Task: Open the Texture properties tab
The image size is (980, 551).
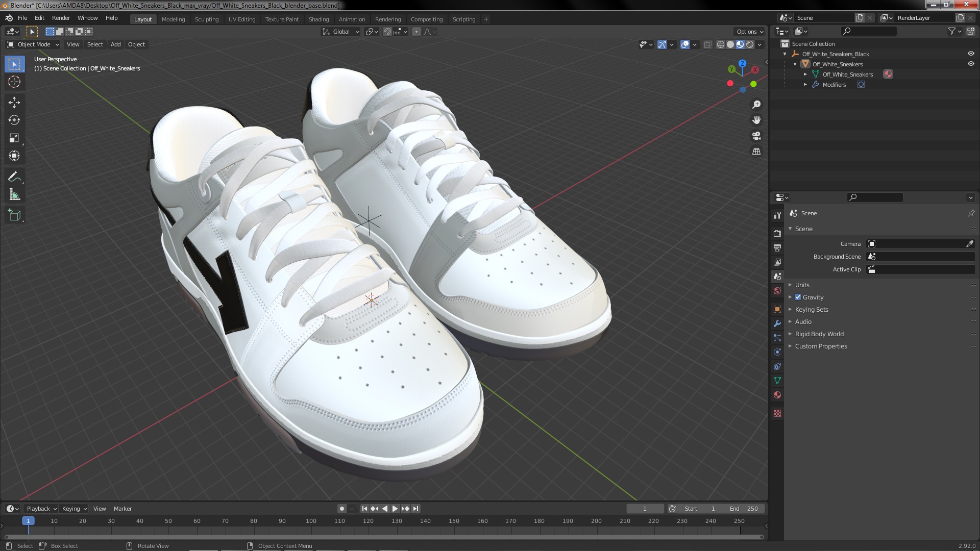Action: [x=777, y=413]
